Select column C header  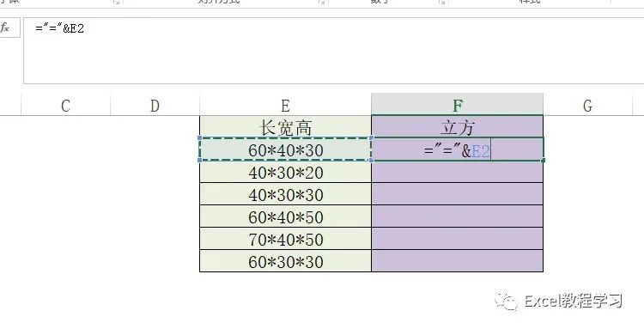[65, 105]
